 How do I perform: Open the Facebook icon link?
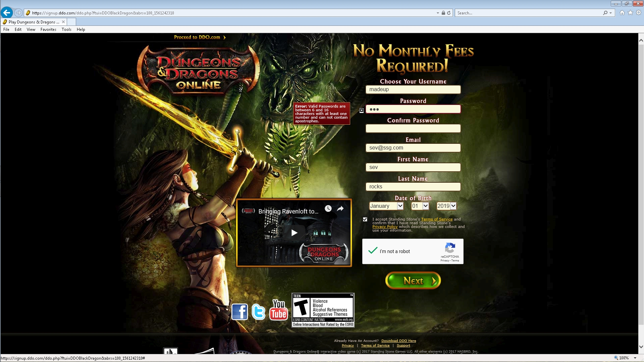[239, 312]
